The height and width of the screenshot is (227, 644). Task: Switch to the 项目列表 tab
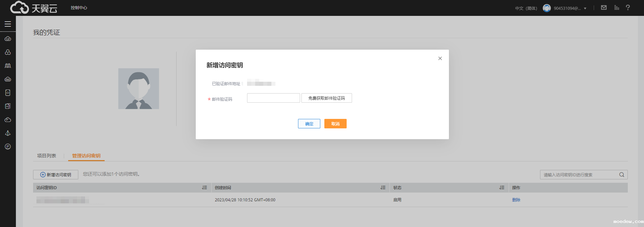click(x=47, y=156)
